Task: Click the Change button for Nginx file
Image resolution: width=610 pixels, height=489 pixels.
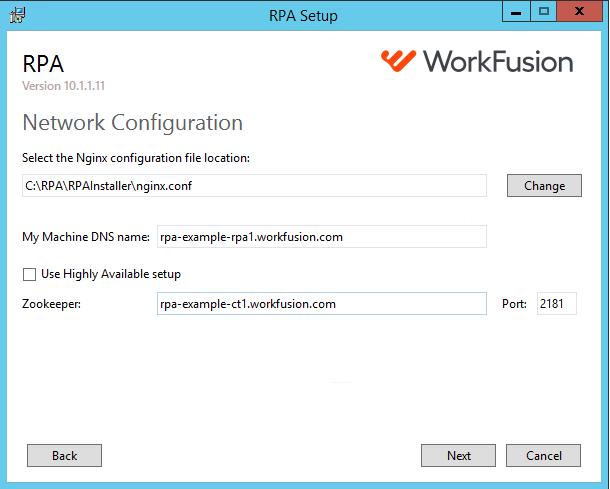Action: tap(544, 186)
